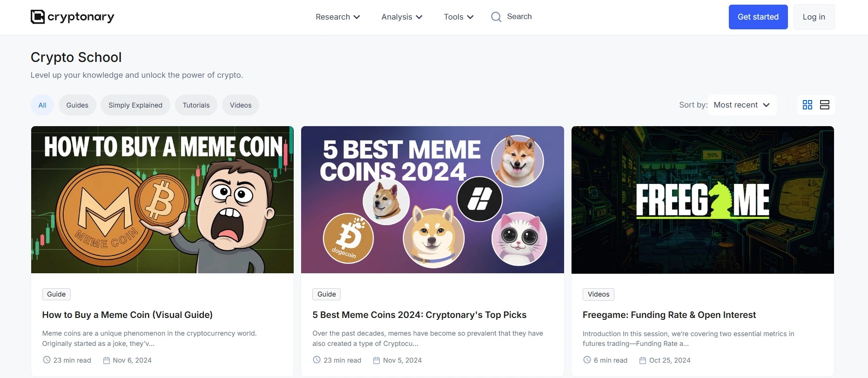Viewport: 868px width, 378px height.
Task: Expand the Analysis dropdown menu
Action: 402,17
